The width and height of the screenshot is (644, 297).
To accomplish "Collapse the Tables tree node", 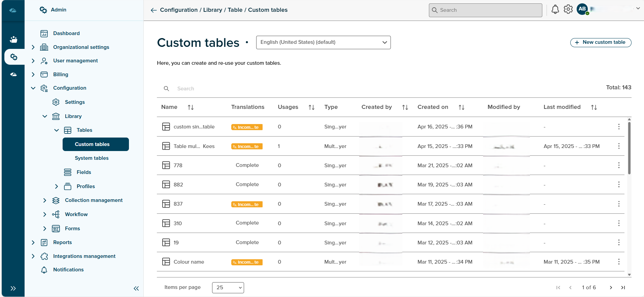I will [x=57, y=130].
